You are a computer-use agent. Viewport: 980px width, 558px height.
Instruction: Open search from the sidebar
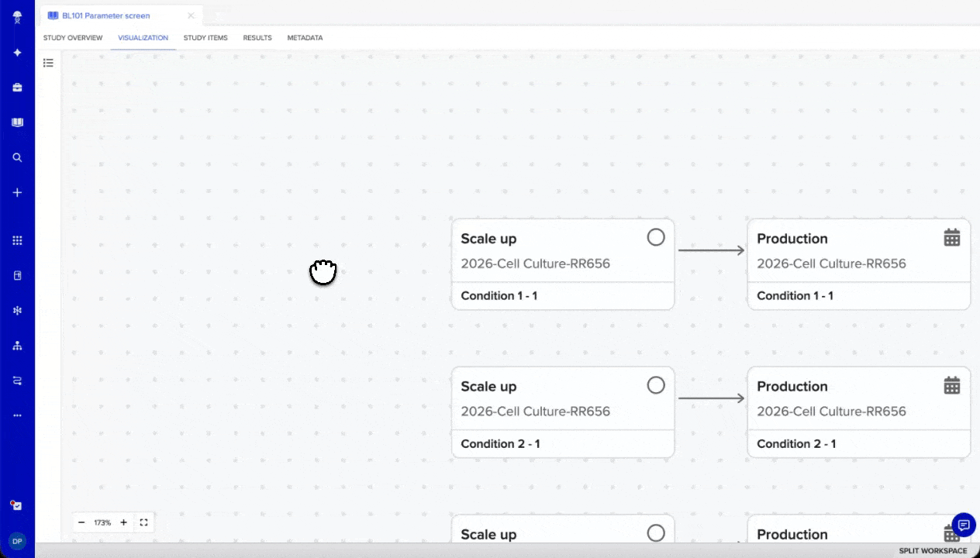coord(17,157)
